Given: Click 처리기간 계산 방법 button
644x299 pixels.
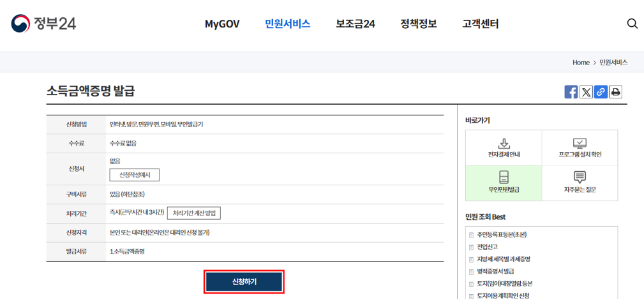Looking at the screenshot, I should point(194,213).
